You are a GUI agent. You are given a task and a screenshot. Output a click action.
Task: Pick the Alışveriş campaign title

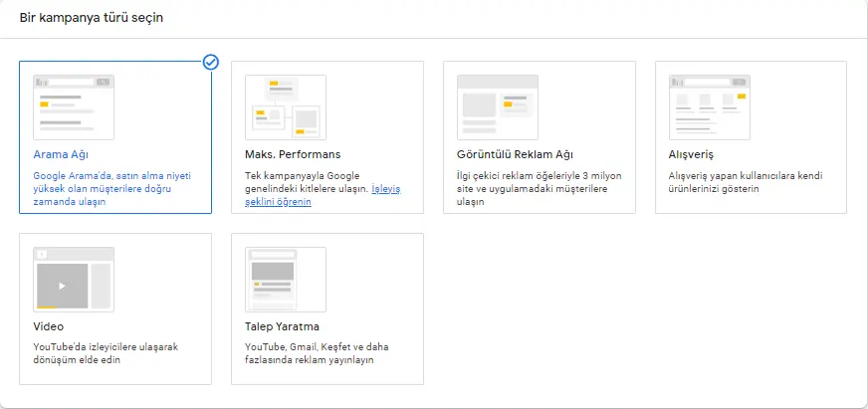coord(691,154)
